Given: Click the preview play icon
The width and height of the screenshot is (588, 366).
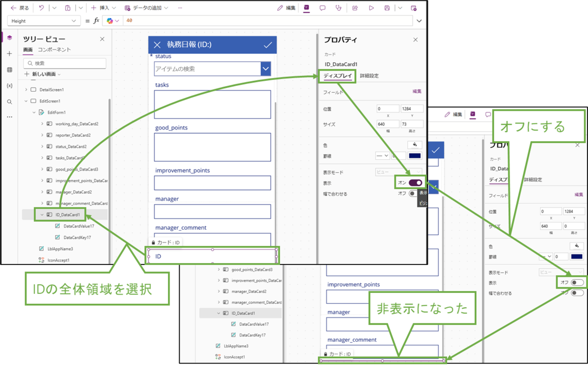Looking at the screenshot, I should tap(371, 8).
